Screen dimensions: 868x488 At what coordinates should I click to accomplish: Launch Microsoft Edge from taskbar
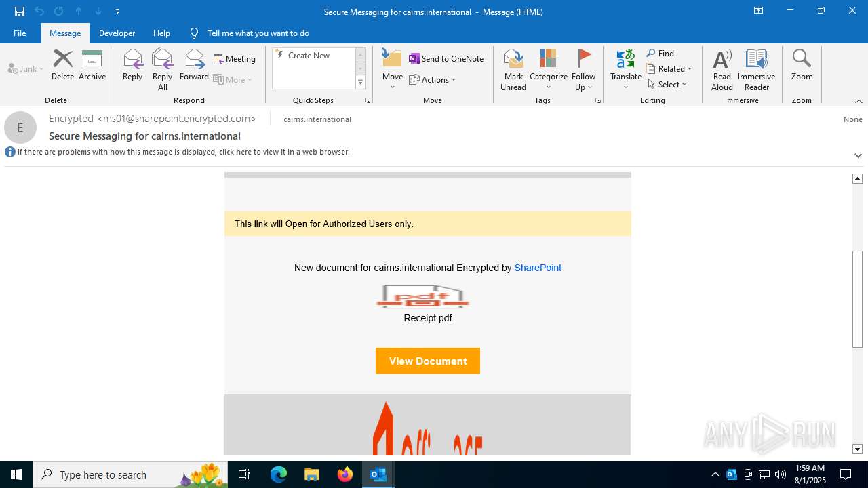click(x=279, y=474)
